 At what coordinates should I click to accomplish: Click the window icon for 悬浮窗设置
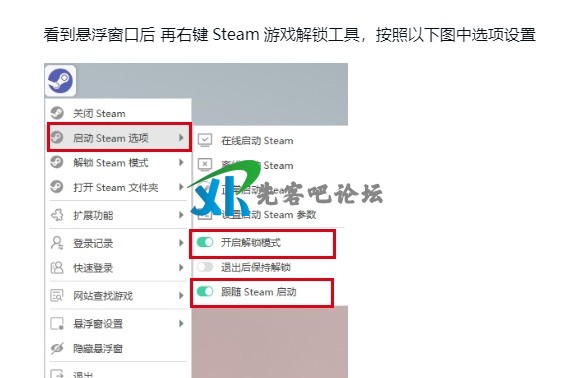coord(57,323)
